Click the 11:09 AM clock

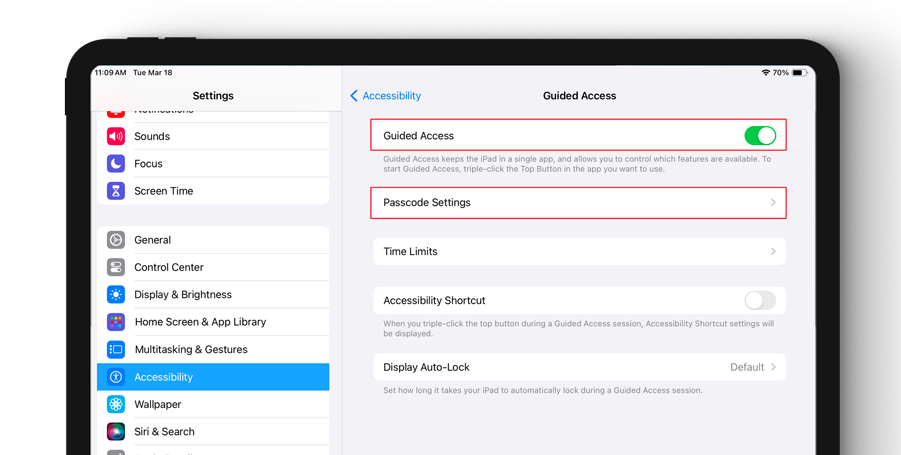[110, 72]
